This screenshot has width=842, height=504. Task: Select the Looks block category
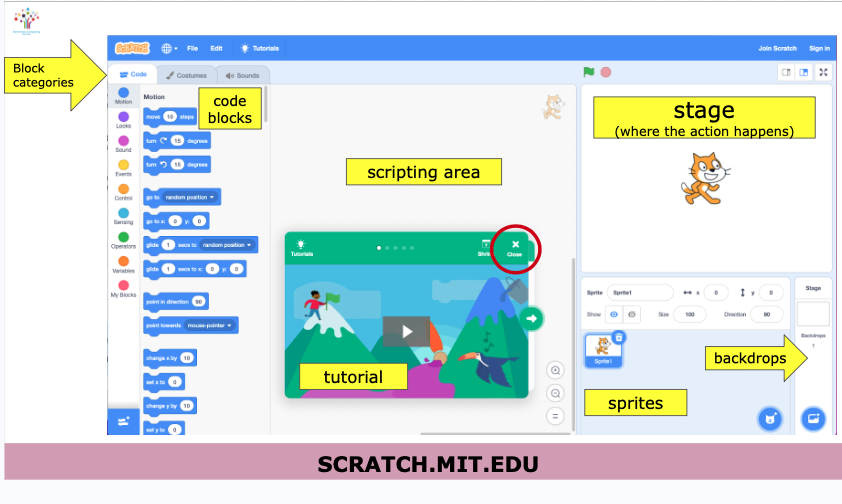[124, 120]
